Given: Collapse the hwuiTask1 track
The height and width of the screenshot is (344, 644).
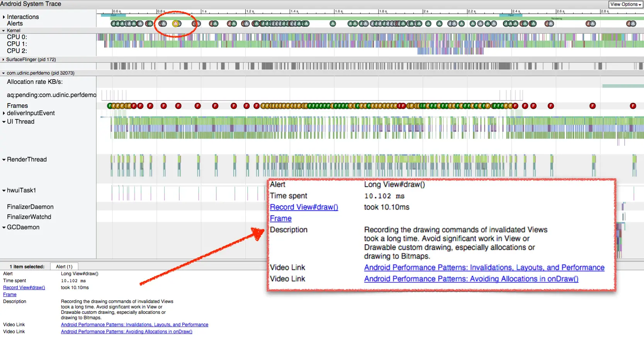Looking at the screenshot, I should pos(4,191).
